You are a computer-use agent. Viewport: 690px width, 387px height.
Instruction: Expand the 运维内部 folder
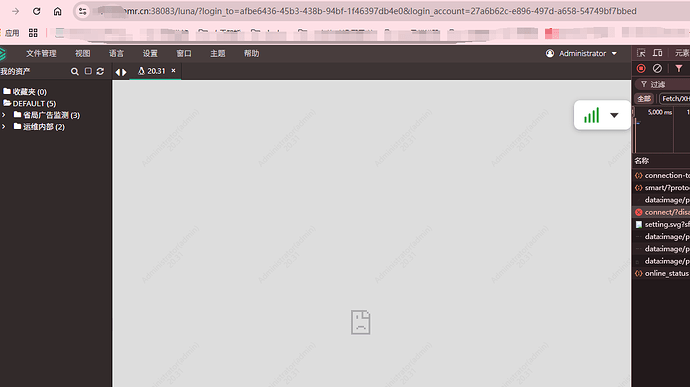(4, 126)
